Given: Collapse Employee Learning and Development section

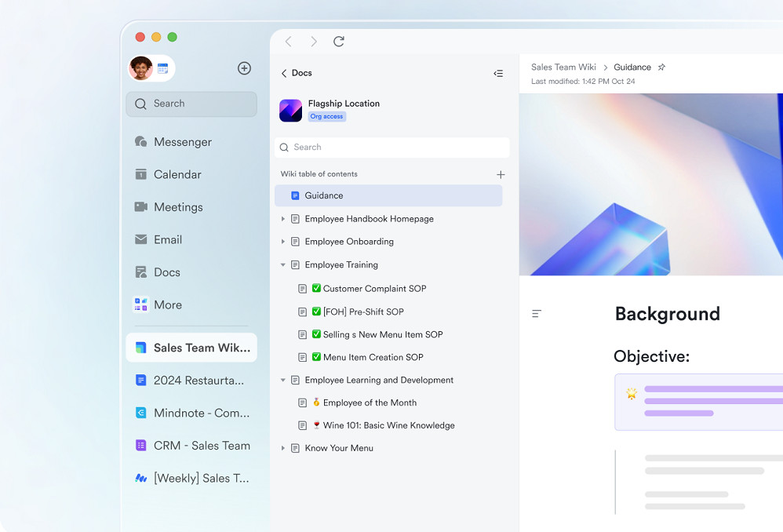Looking at the screenshot, I should point(283,380).
